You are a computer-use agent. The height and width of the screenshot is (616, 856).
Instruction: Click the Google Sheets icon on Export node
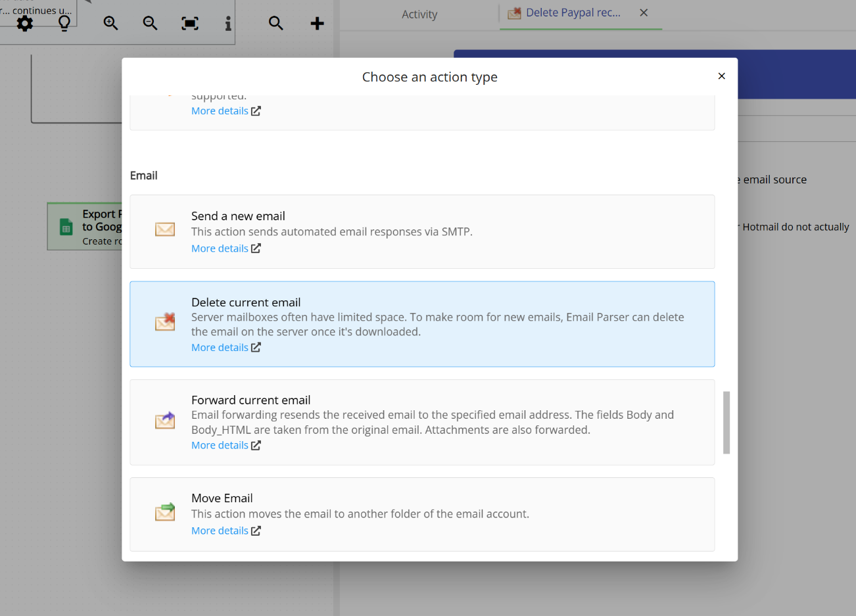[65, 226]
